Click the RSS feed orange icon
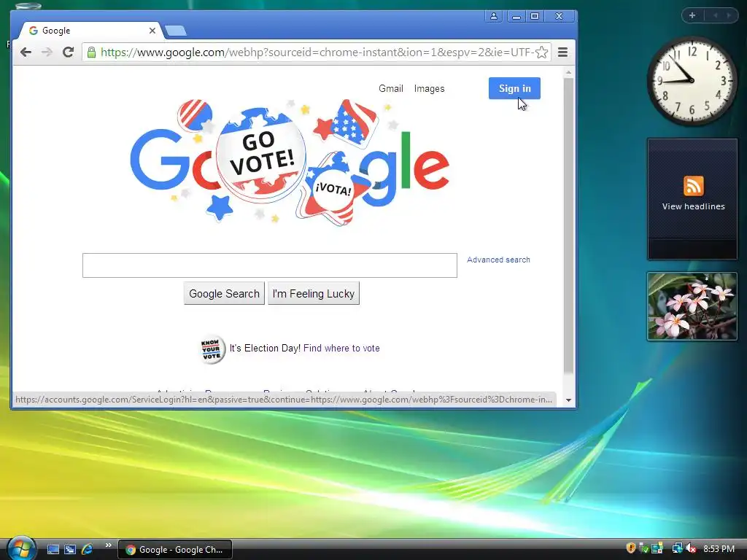The height and width of the screenshot is (560, 747). click(693, 186)
